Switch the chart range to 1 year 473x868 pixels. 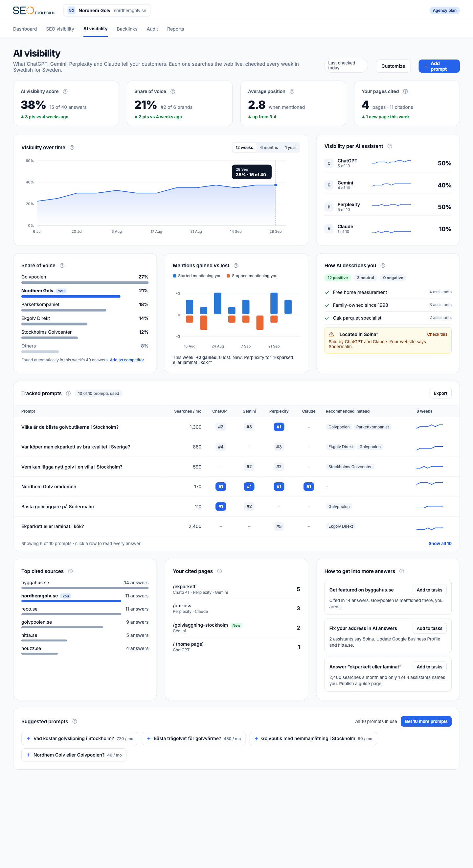(x=290, y=148)
